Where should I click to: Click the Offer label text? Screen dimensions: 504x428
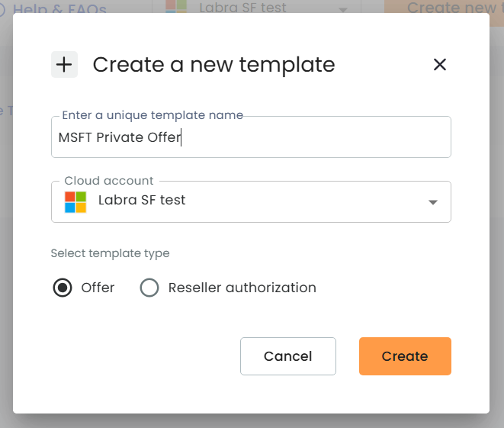click(98, 288)
